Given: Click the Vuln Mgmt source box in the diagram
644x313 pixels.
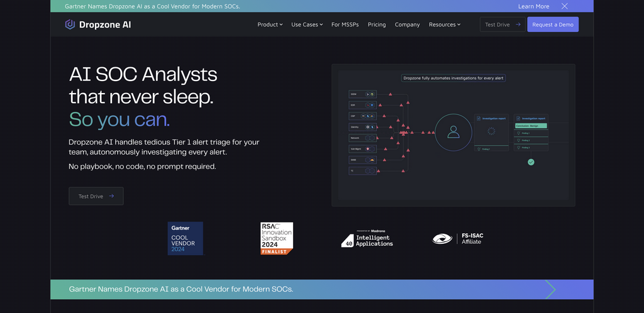Looking at the screenshot, I should (363, 149).
